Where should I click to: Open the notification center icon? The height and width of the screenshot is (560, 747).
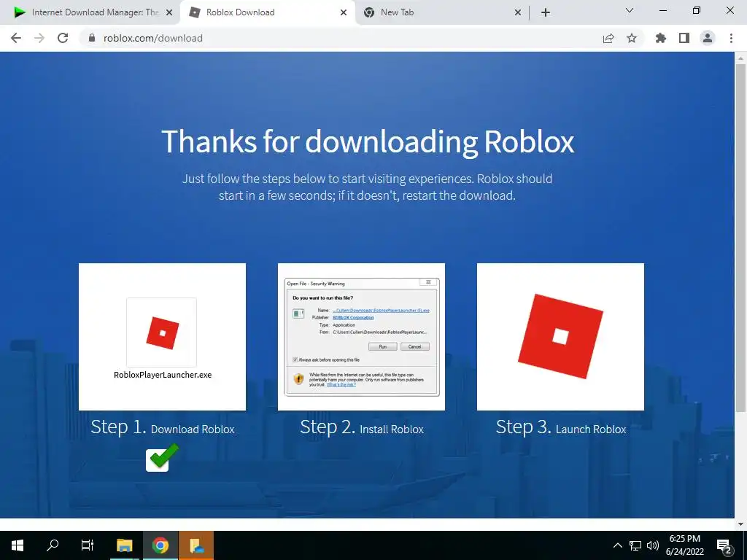click(x=724, y=545)
